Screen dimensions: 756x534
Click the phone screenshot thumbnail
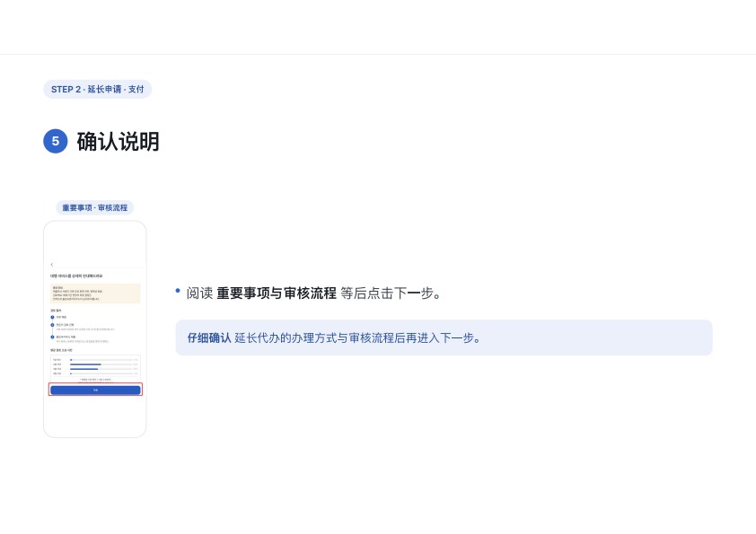click(x=95, y=329)
